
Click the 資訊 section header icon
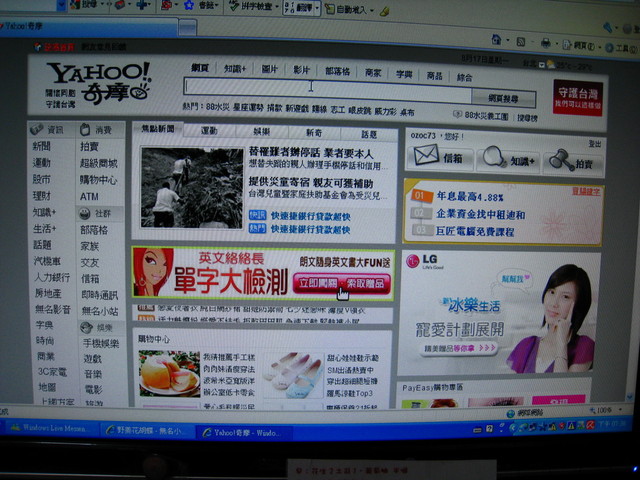pos(37,129)
